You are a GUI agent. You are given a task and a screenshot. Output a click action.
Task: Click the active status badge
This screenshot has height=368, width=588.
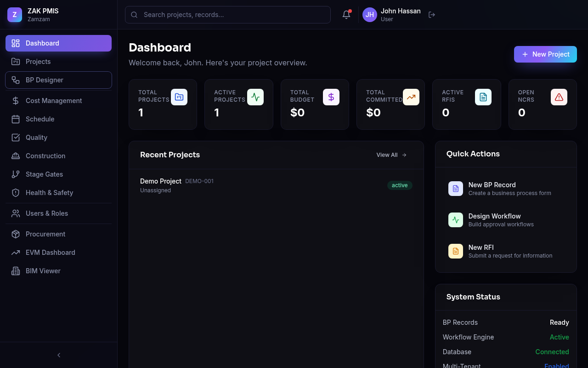pyautogui.click(x=400, y=185)
